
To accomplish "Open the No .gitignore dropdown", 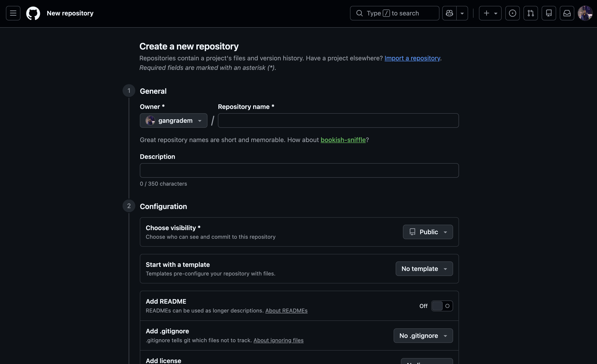I will point(423,336).
